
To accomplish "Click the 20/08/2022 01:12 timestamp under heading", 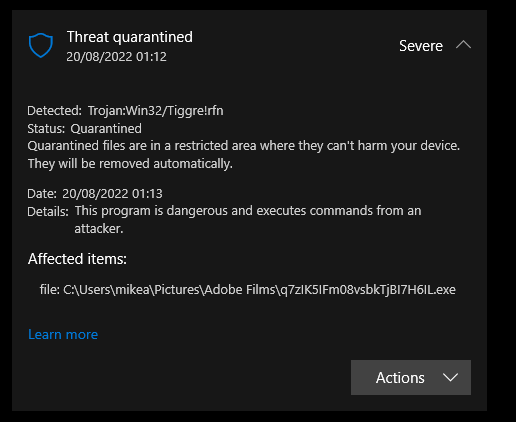I will pyautogui.click(x=116, y=57).
